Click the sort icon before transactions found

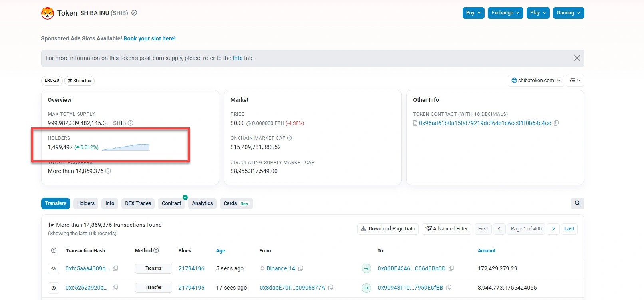(x=51, y=225)
